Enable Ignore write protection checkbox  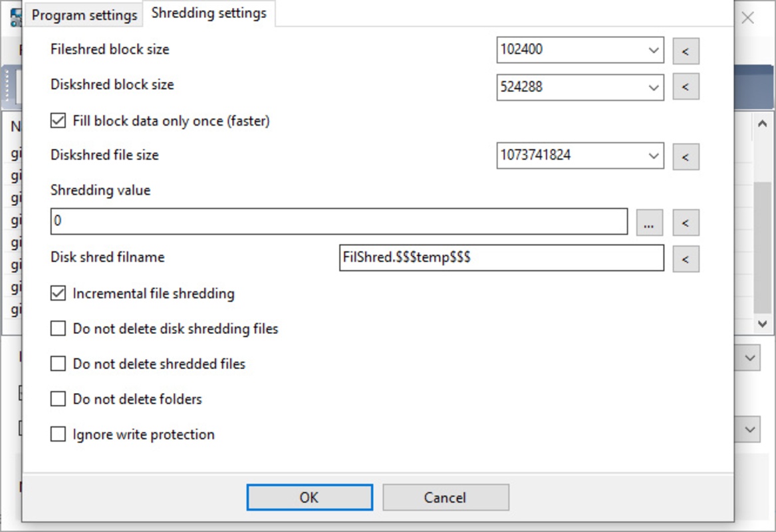(58, 434)
